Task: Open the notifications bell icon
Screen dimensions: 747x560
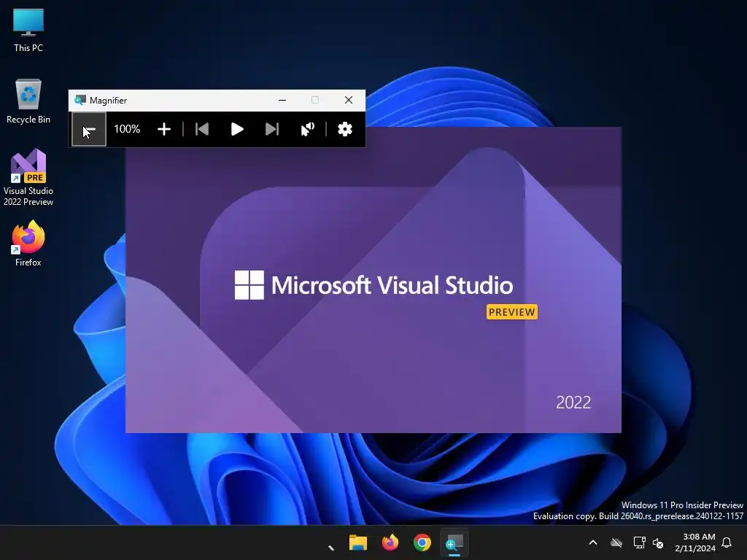Action: [727, 542]
